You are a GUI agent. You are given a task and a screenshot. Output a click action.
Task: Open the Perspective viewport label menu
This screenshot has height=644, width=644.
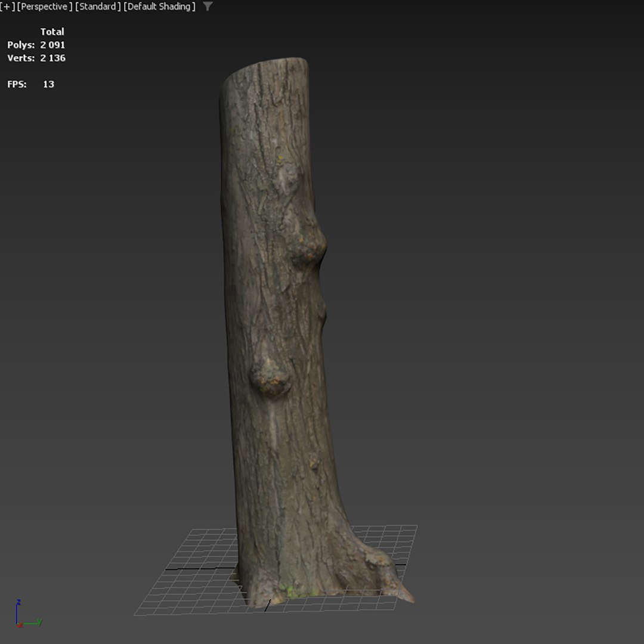(45, 7)
